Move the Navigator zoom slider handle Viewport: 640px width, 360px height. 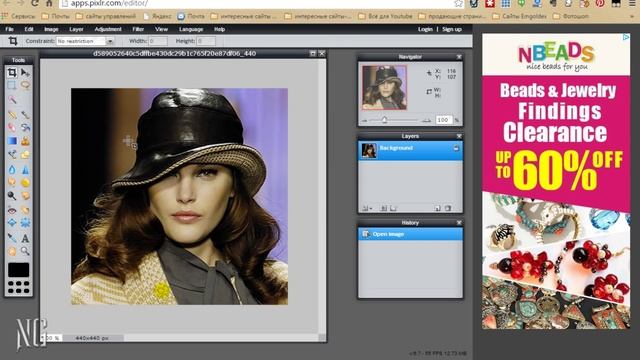click(384, 120)
